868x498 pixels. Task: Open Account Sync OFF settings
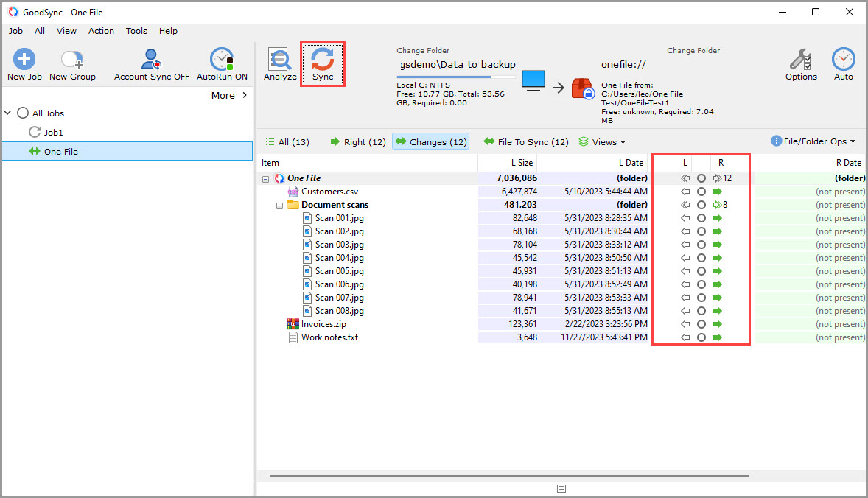pos(151,65)
